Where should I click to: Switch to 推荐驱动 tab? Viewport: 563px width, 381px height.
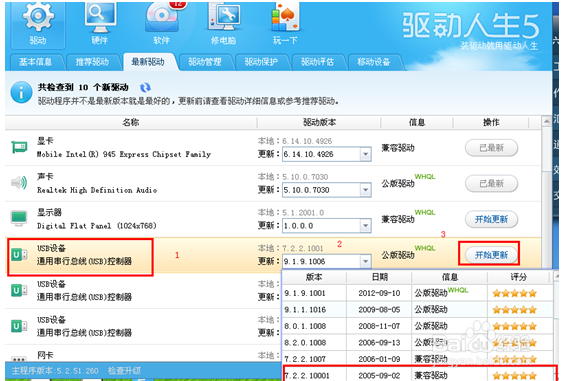(x=92, y=62)
